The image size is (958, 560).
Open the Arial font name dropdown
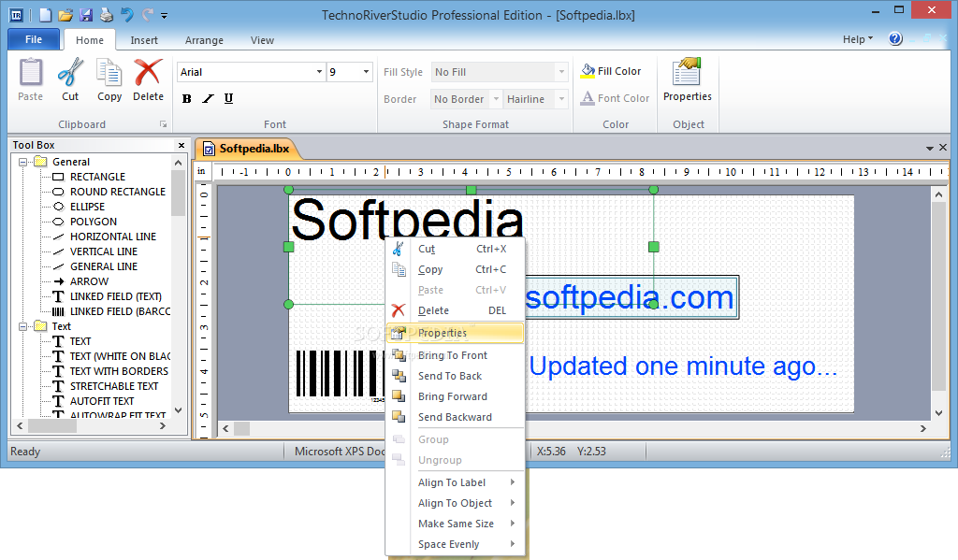pyautogui.click(x=319, y=71)
